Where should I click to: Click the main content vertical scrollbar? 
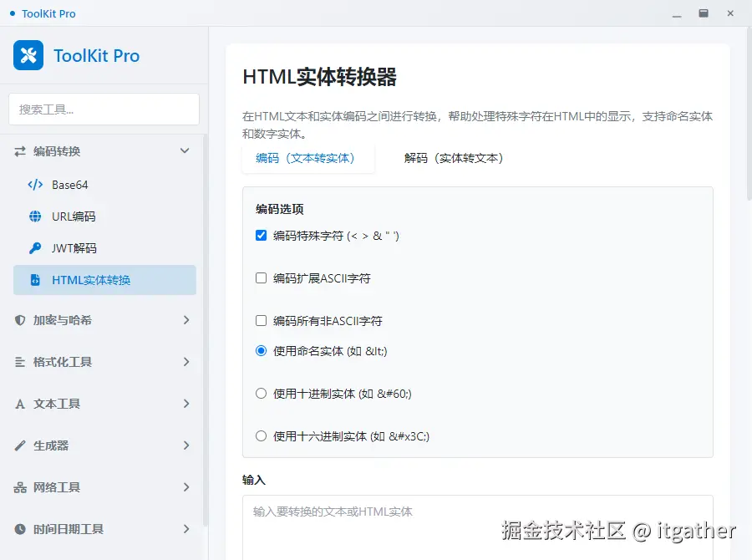click(749, 113)
